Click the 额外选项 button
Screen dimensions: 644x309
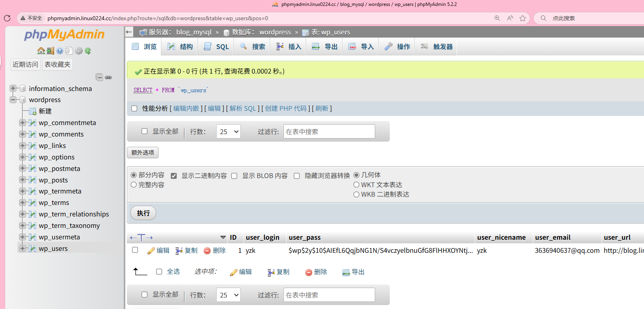point(143,153)
